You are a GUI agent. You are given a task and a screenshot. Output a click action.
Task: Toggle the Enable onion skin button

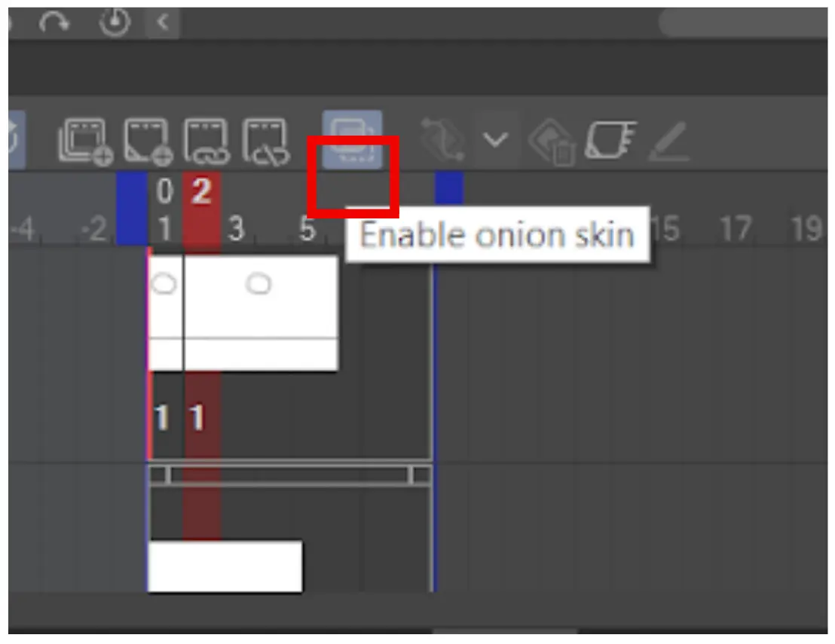click(352, 139)
